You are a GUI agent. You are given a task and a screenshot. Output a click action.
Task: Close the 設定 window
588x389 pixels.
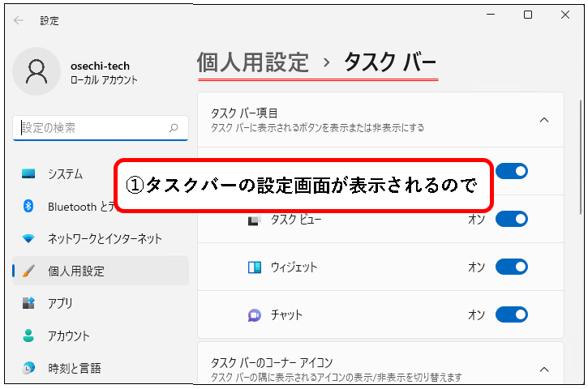(564, 15)
